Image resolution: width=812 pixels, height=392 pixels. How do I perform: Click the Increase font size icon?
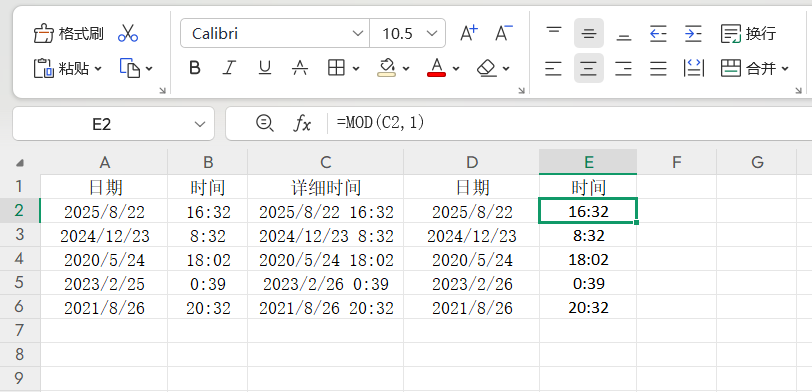pos(469,34)
